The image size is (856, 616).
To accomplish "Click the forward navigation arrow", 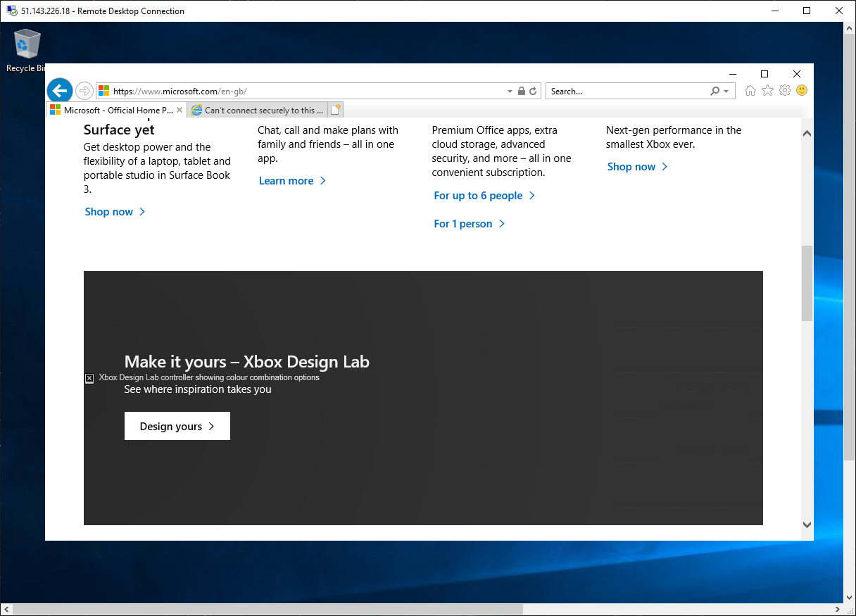I will [x=84, y=90].
